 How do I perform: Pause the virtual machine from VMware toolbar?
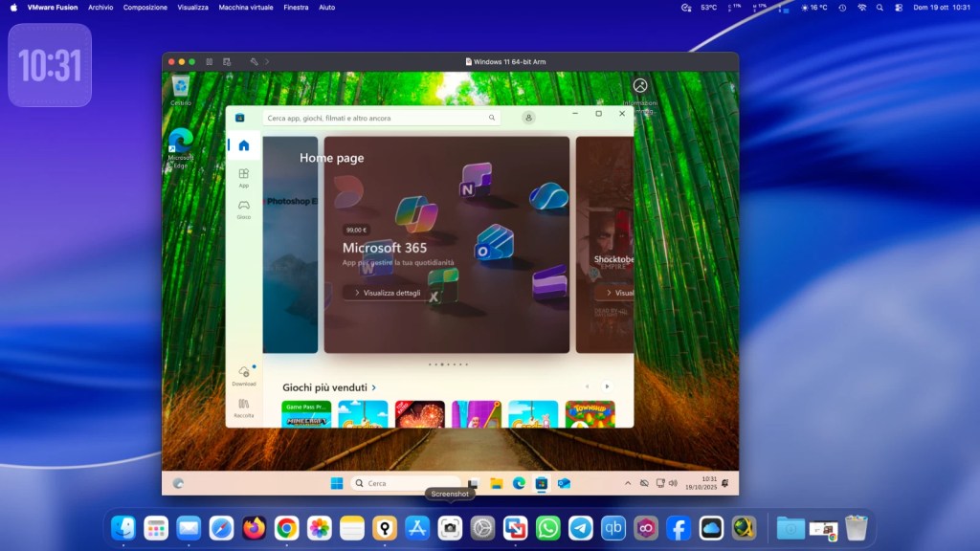coord(210,61)
